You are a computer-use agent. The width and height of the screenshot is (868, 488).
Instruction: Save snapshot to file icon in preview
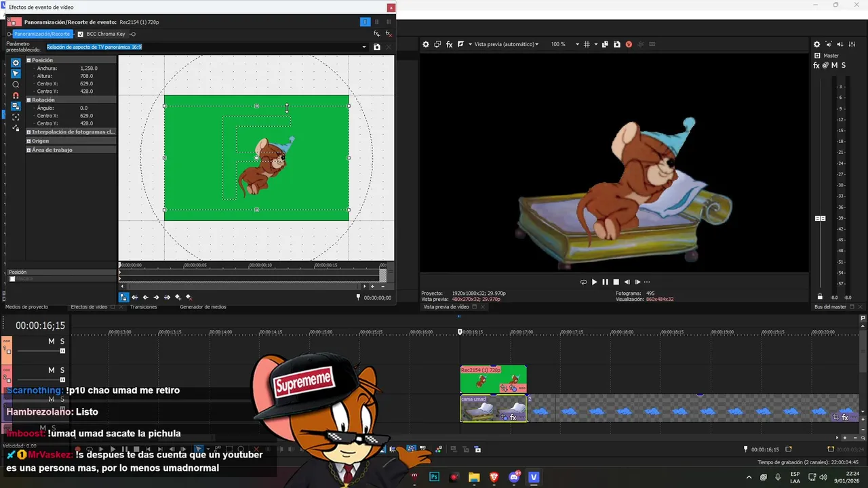click(616, 44)
